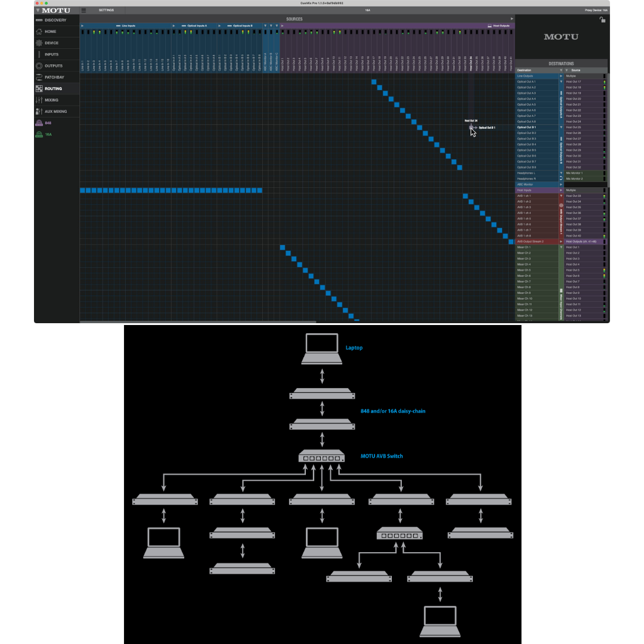The width and height of the screenshot is (644, 644).
Task: Click the AVB Output Stream 1 group icon
Action: pyautogui.click(x=561, y=205)
